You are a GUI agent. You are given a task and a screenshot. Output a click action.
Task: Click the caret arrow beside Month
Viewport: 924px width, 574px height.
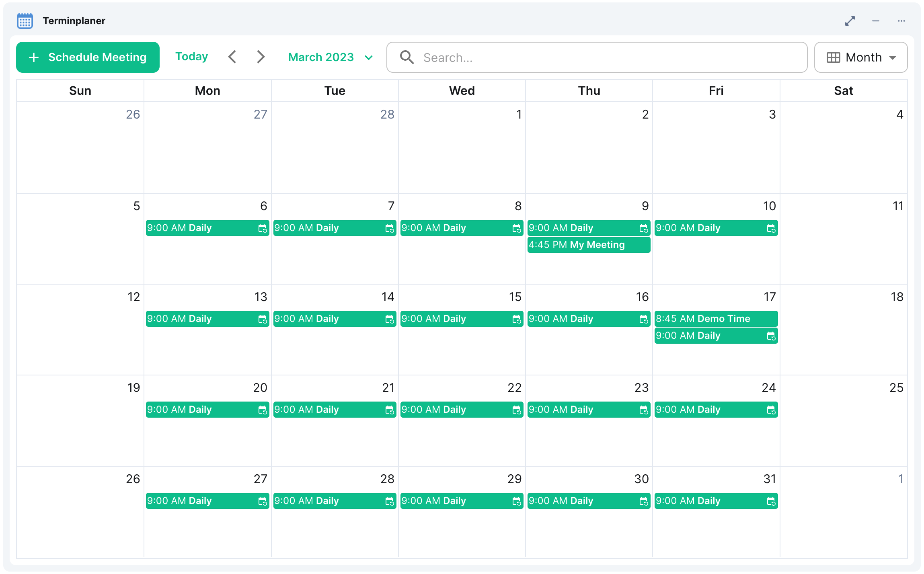point(893,58)
